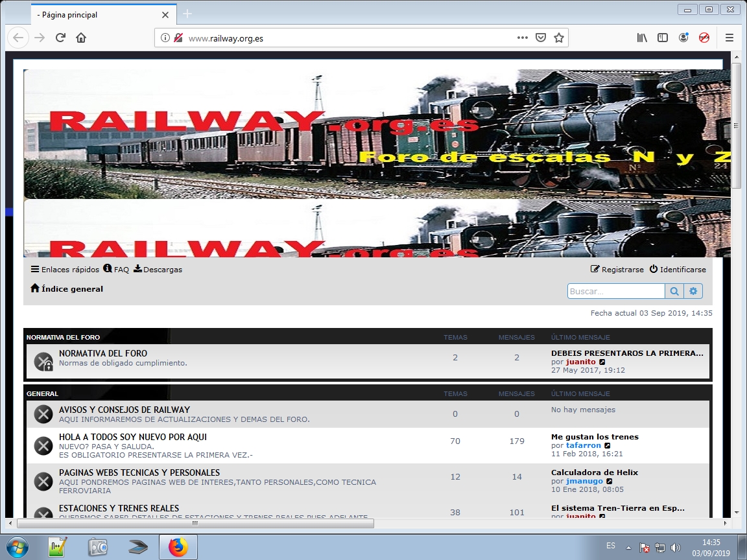Toggle the Firefox sidebar view
747x560 pixels.
click(663, 38)
